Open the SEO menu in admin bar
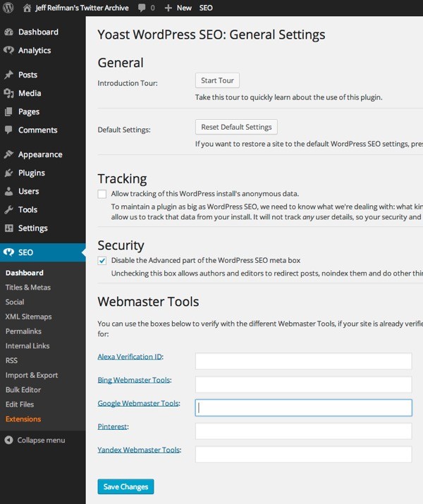The image size is (423, 504). click(206, 8)
